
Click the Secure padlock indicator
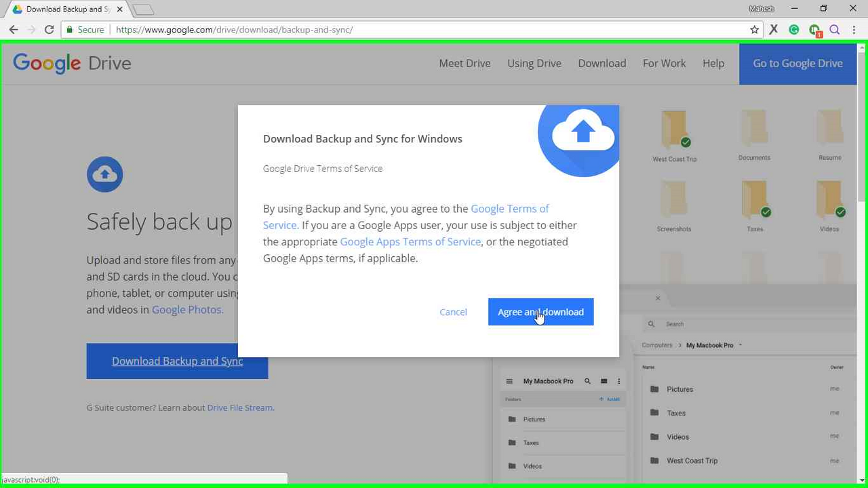click(85, 30)
